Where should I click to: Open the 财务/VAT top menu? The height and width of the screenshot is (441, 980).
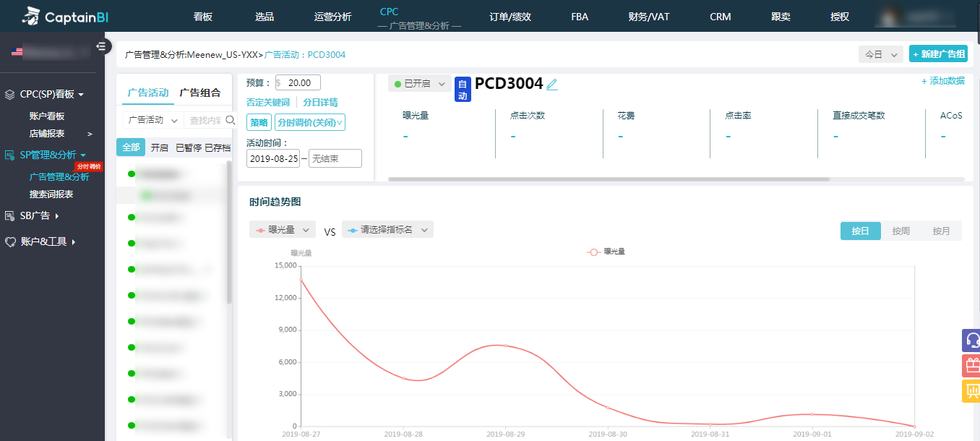(649, 17)
